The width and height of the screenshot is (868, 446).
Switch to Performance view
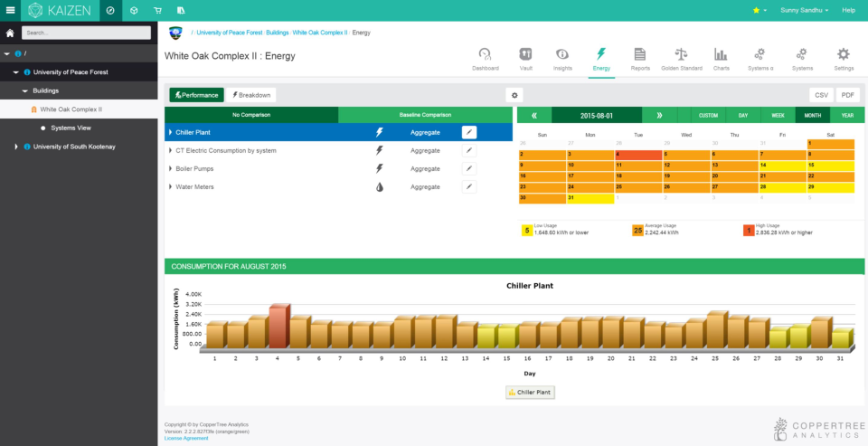pos(196,95)
